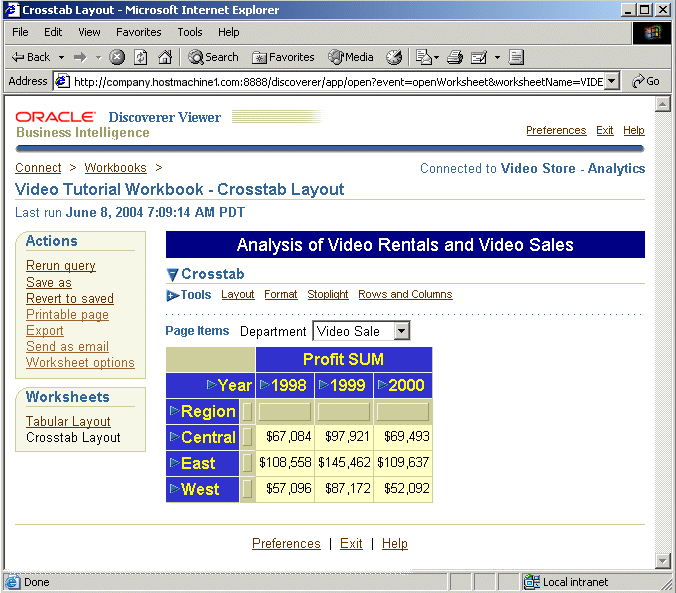Viewport: 676px width, 593px height.
Task: Click the Save as link
Action: click(49, 282)
